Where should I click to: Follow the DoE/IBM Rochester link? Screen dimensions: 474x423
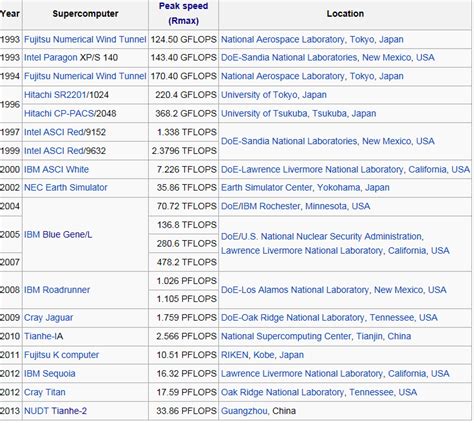[x=260, y=206]
